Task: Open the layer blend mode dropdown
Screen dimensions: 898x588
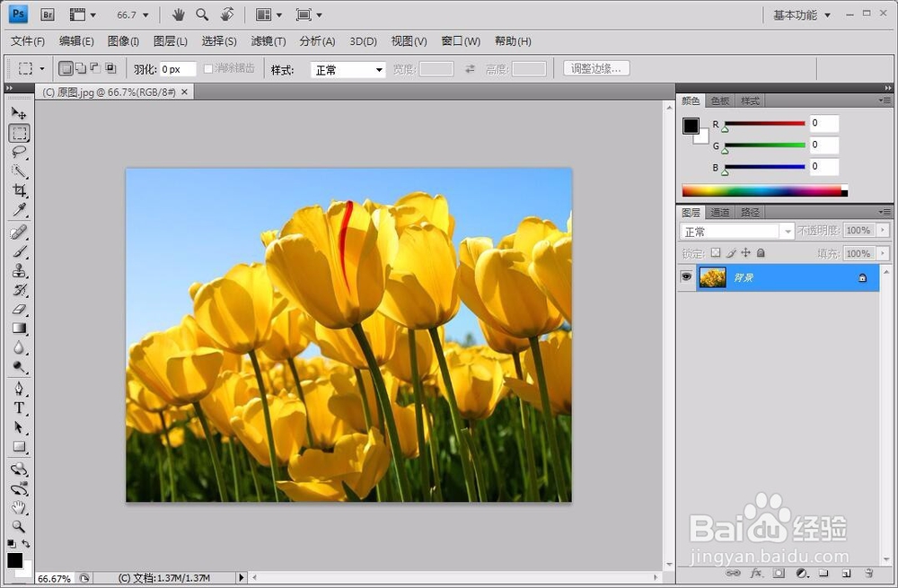Action: [x=736, y=232]
